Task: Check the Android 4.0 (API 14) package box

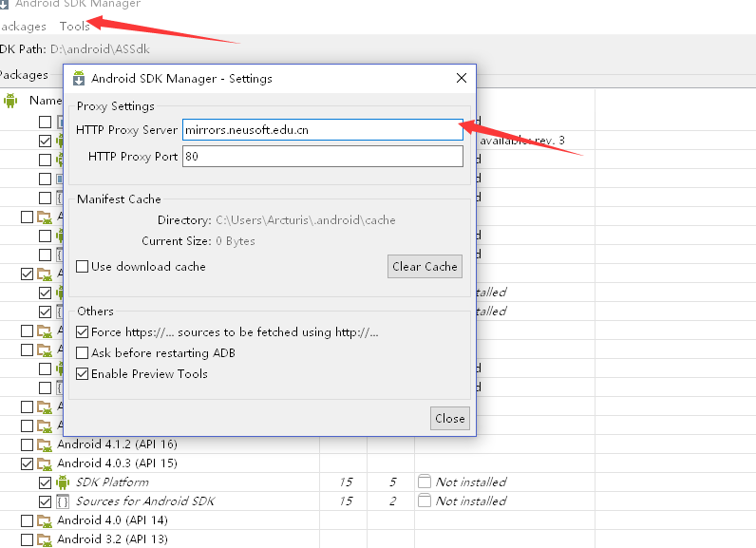Action: [x=27, y=521]
